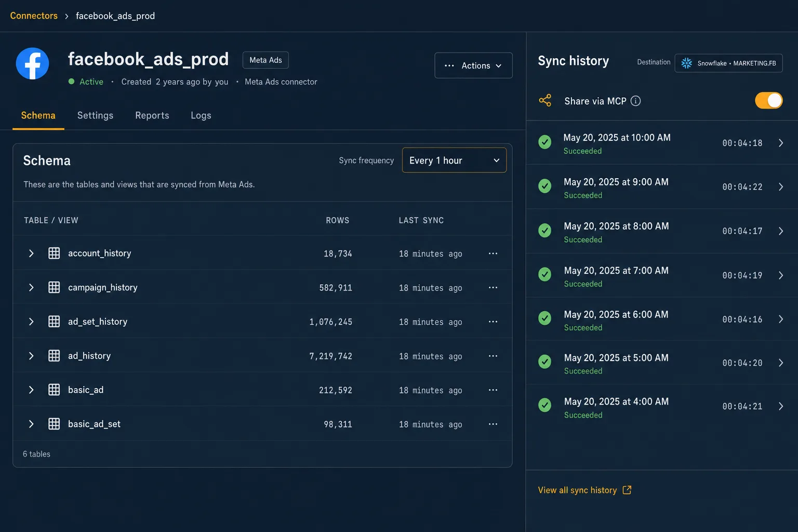
Task: Click the success checkmark for 8:00 AM sync
Action: tap(544, 230)
